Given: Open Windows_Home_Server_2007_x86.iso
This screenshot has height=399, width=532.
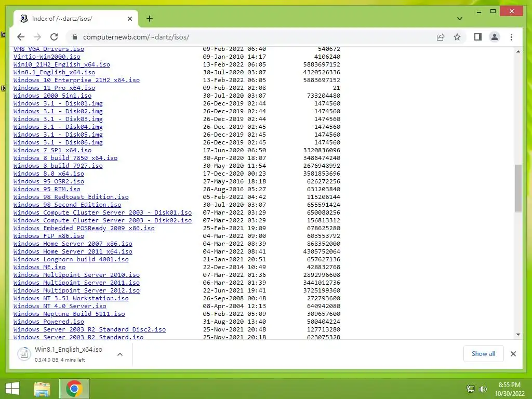Looking at the screenshot, I should click(x=73, y=244).
